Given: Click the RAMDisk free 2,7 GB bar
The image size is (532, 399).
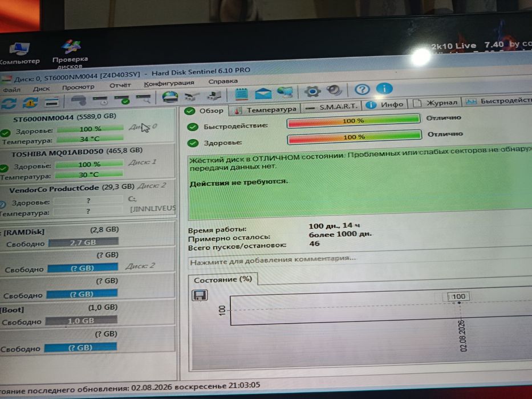Looking at the screenshot, I should pyautogui.click(x=83, y=242).
